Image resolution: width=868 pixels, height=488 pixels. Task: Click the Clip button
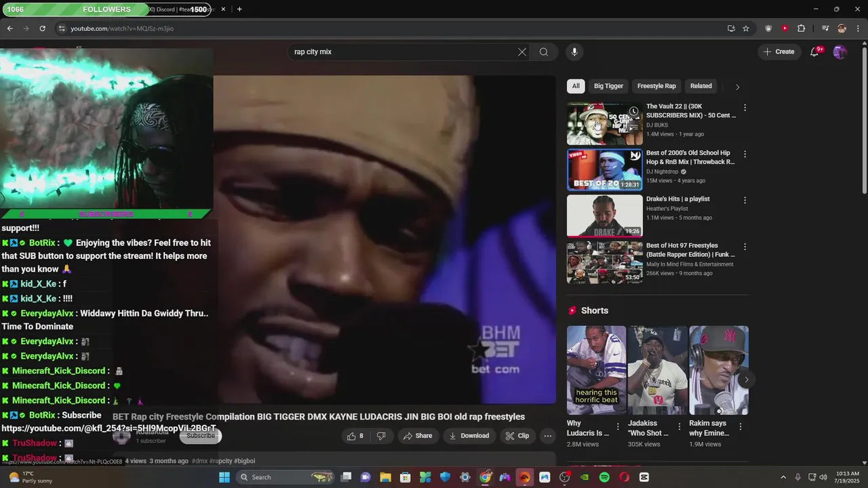[x=517, y=436]
